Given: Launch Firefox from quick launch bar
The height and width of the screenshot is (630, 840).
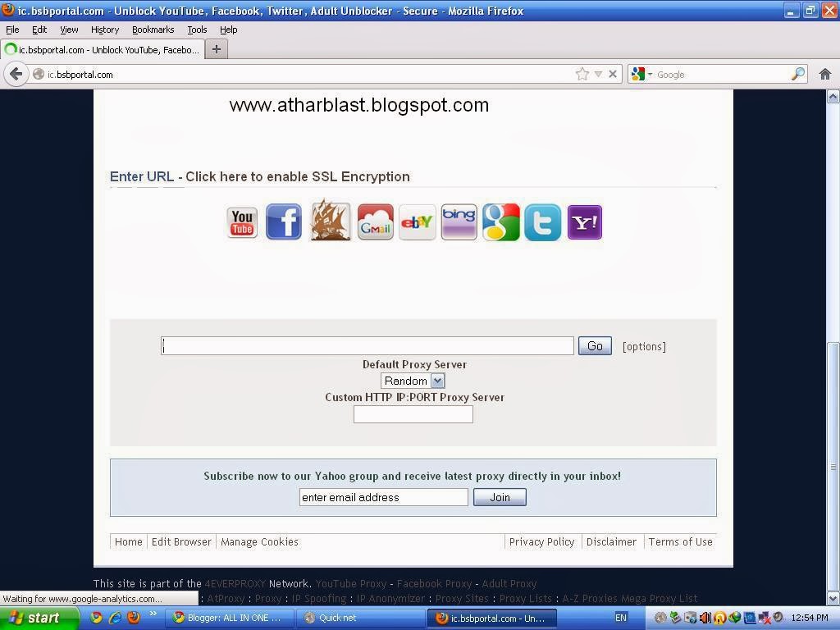Looking at the screenshot, I should [134, 618].
